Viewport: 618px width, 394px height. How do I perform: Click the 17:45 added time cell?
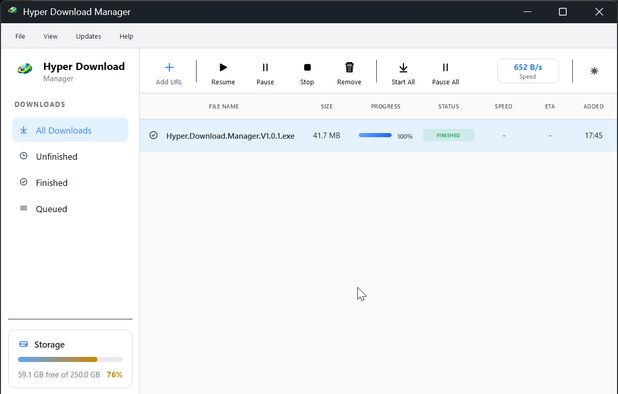pyautogui.click(x=594, y=136)
